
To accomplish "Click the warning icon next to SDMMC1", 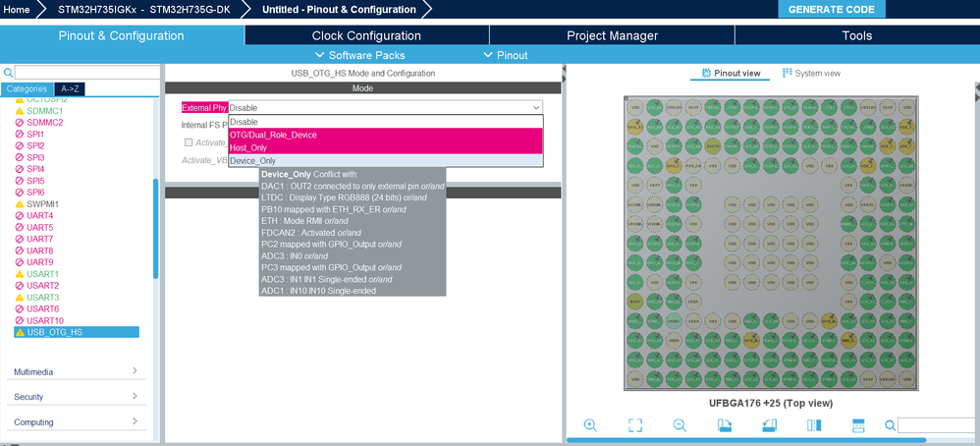I will 20,111.
